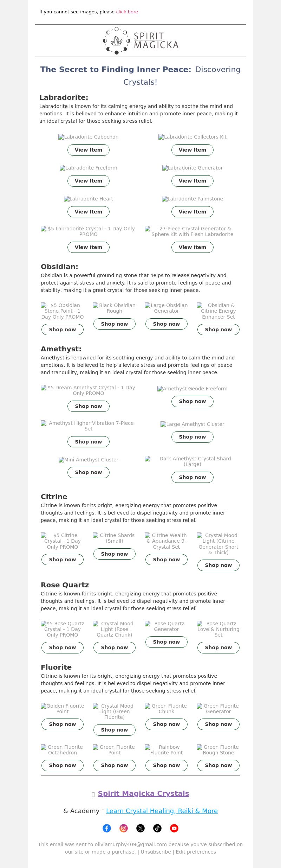Shop now for Rose Quartz Generator

166,642
